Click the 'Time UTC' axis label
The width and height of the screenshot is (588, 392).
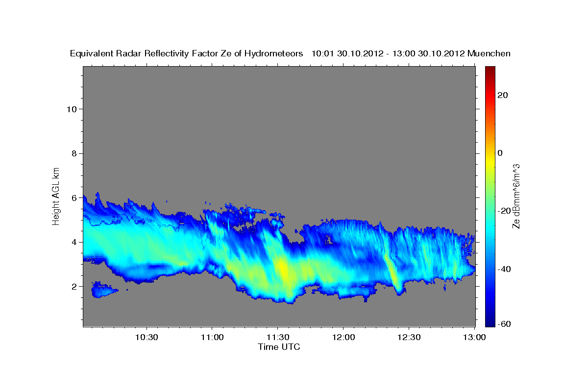click(x=279, y=347)
